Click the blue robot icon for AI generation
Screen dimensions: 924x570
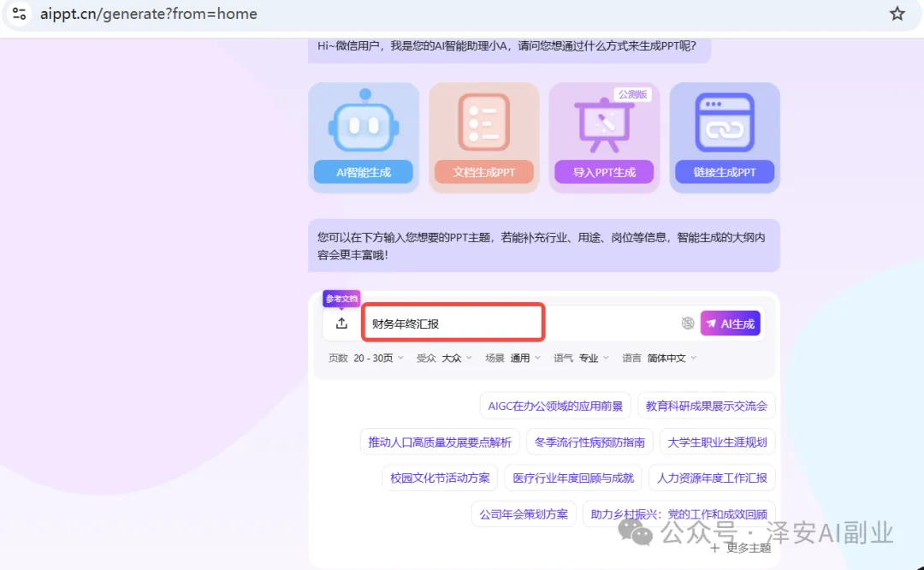(364, 121)
